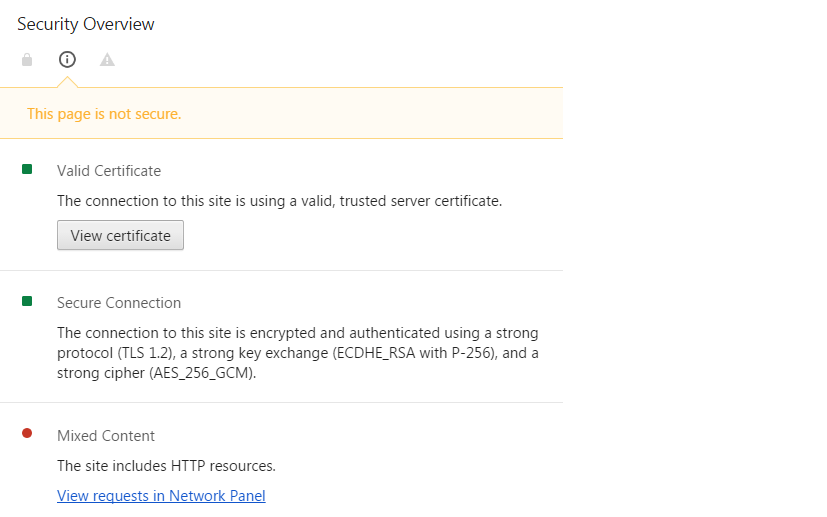Click the Valid Certificate heading
Screen dimensions: 827x517
tap(109, 171)
